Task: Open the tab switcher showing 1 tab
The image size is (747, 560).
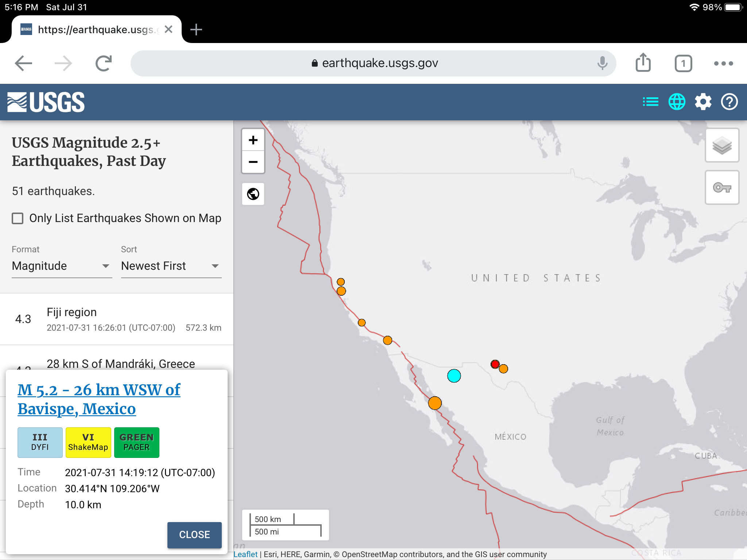Action: 683,63
